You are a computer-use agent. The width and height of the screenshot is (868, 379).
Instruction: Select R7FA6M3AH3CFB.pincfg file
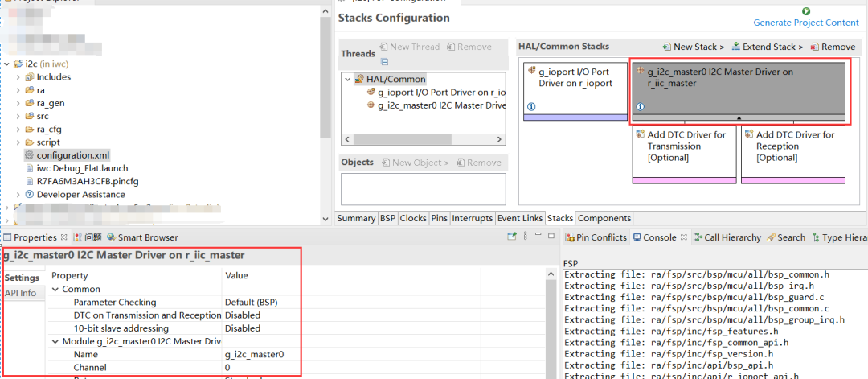(x=81, y=181)
